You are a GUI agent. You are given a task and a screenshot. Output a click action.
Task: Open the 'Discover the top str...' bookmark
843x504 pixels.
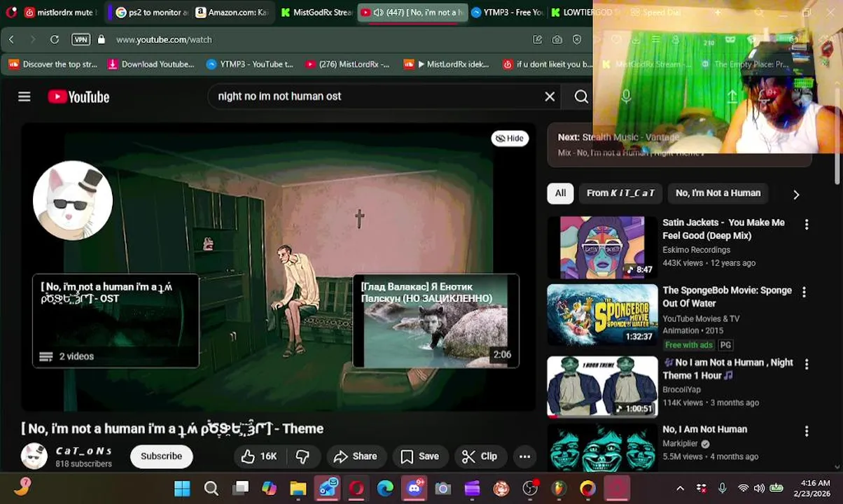pos(53,64)
